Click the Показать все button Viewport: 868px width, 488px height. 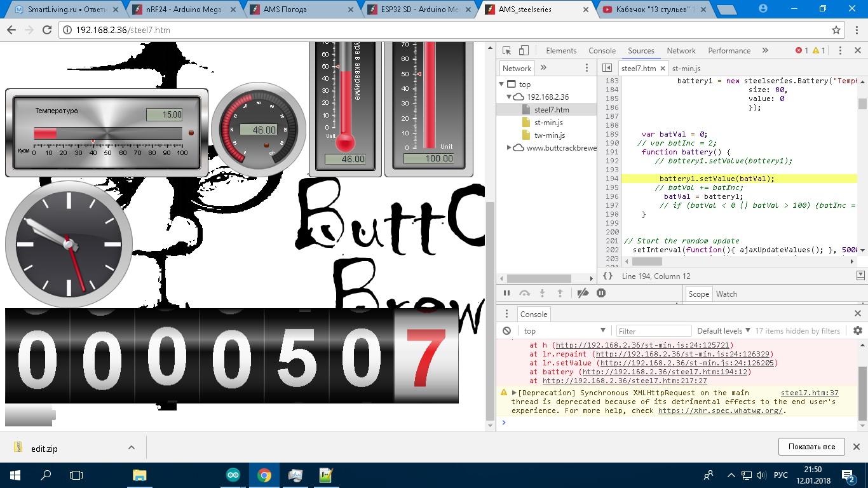point(811,447)
